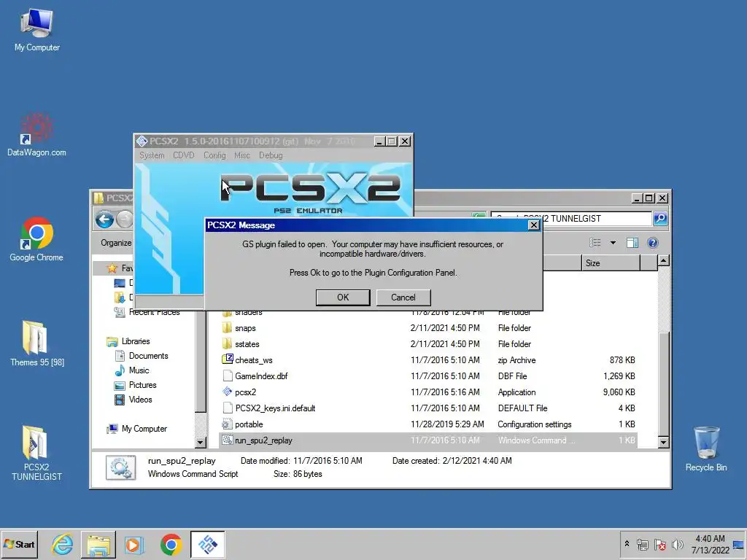
Task: Show hidden system tray icons
Action: pos(627,544)
